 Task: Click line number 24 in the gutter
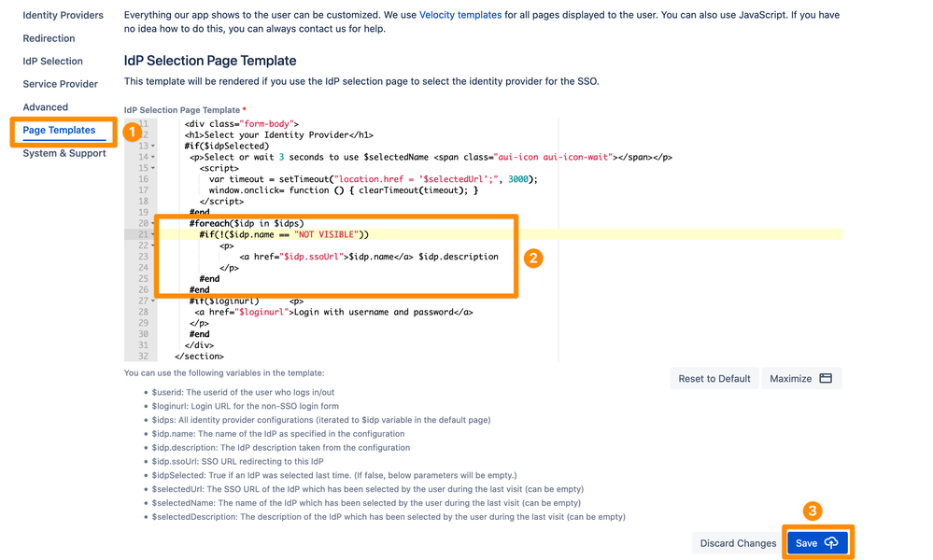[x=144, y=268]
